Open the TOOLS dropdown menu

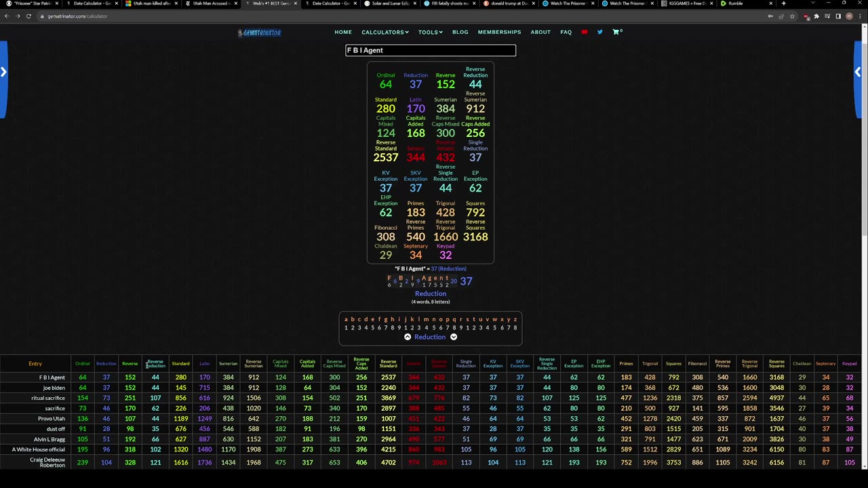click(431, 32)
